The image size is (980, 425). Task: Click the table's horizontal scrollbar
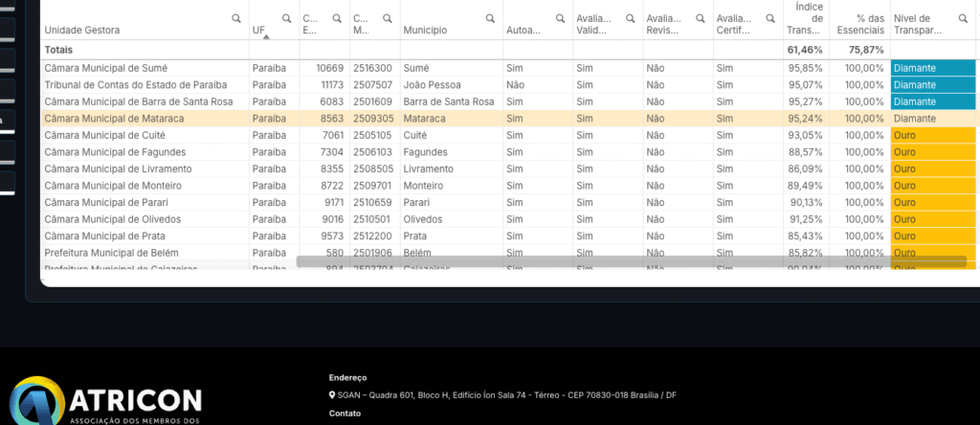[x=631, y=261]
